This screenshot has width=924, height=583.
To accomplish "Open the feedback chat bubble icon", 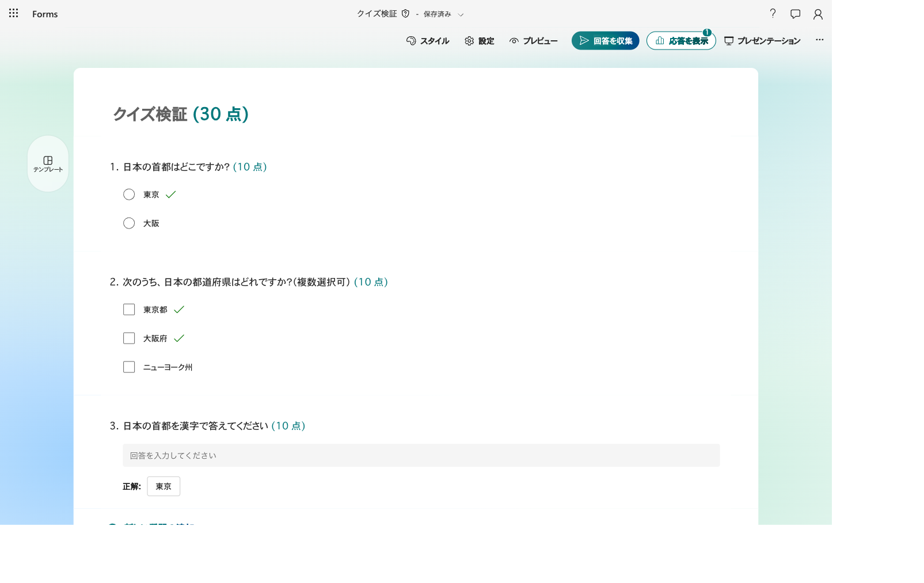I will tap(795, 14).
